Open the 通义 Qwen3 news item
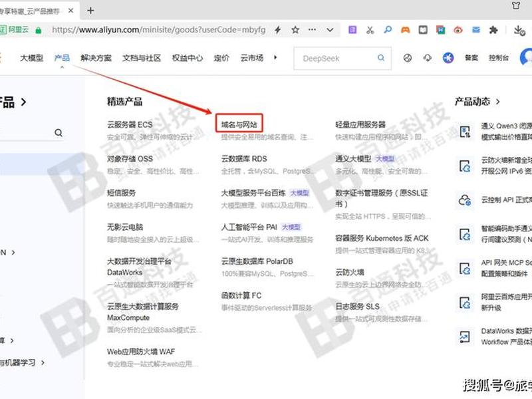The image size is (532, 399). point(506,132)
